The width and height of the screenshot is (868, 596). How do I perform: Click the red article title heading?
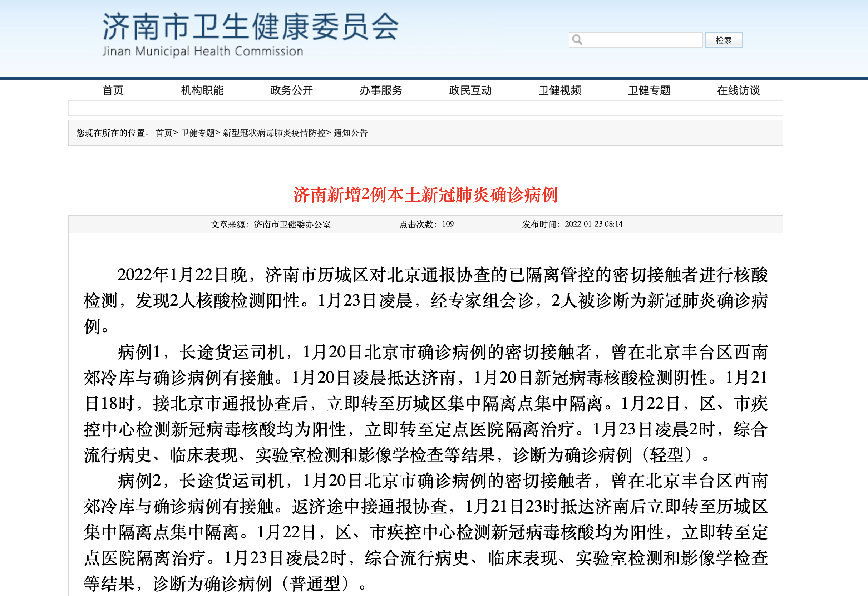point(425,195)
